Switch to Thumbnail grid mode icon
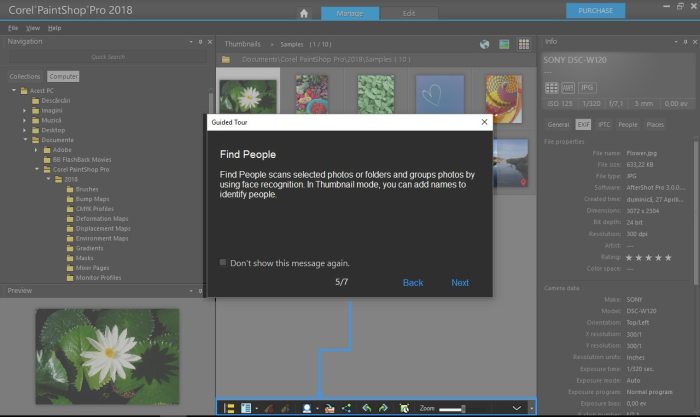This screenshot has height=417, width=700. (524, 44)
